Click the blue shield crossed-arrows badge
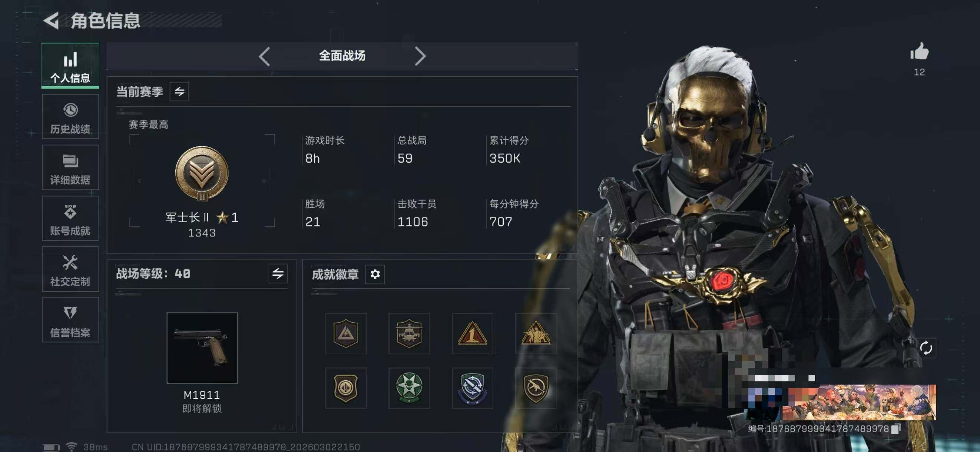This screenshot has width=980, height=452. tap(472, 388)
